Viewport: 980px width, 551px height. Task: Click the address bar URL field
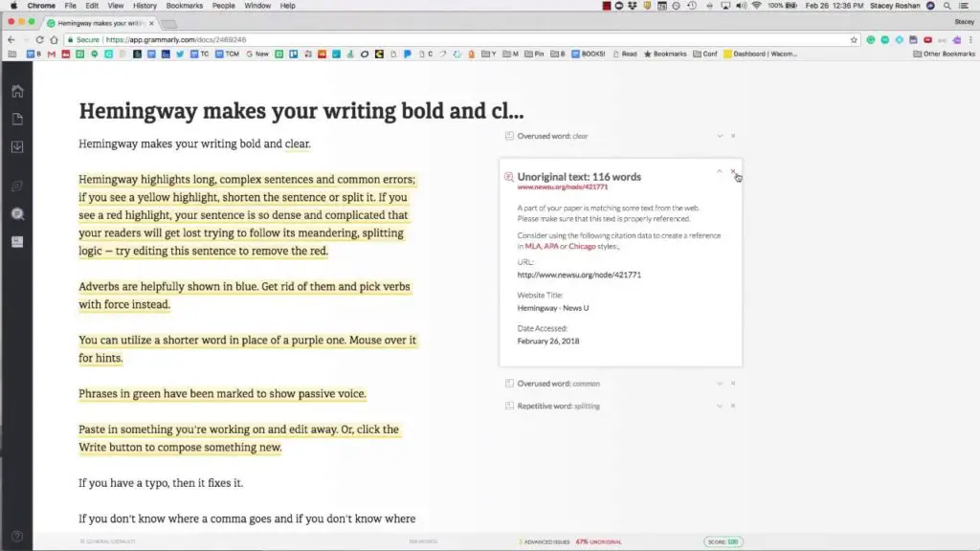coord(462,39)
